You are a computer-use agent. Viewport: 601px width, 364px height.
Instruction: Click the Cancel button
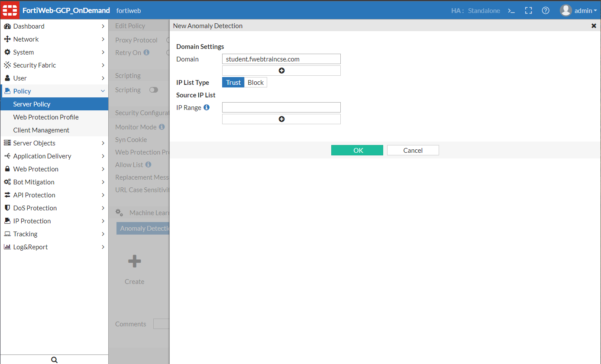point(413,150)
